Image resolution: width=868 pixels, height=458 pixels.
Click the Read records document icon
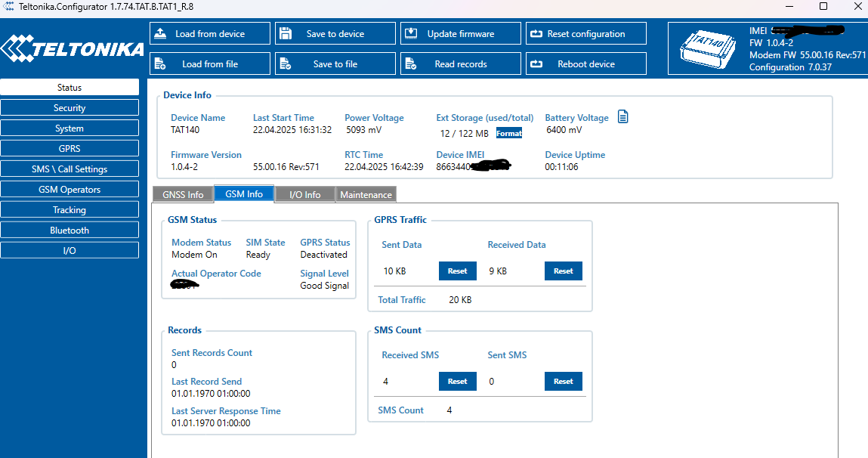411,63
